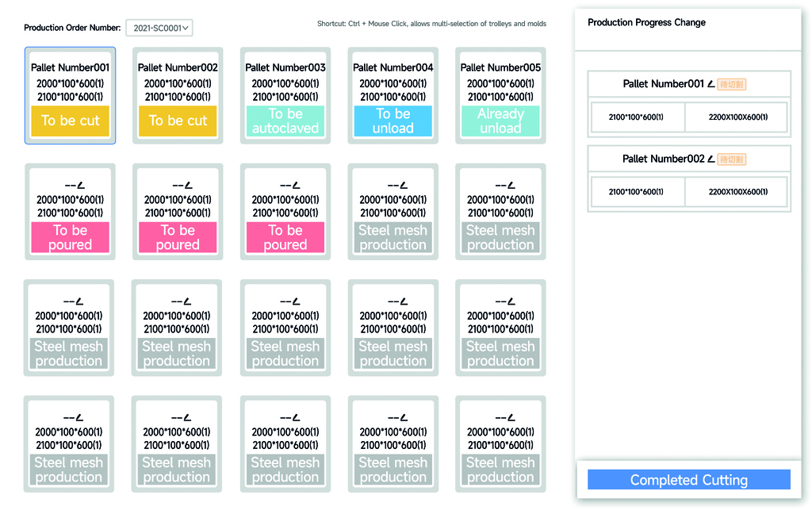The height and width of the screenshot is (518, 812).
Task: Click the chevron arrow in the order number box
Action: (186, 29)
